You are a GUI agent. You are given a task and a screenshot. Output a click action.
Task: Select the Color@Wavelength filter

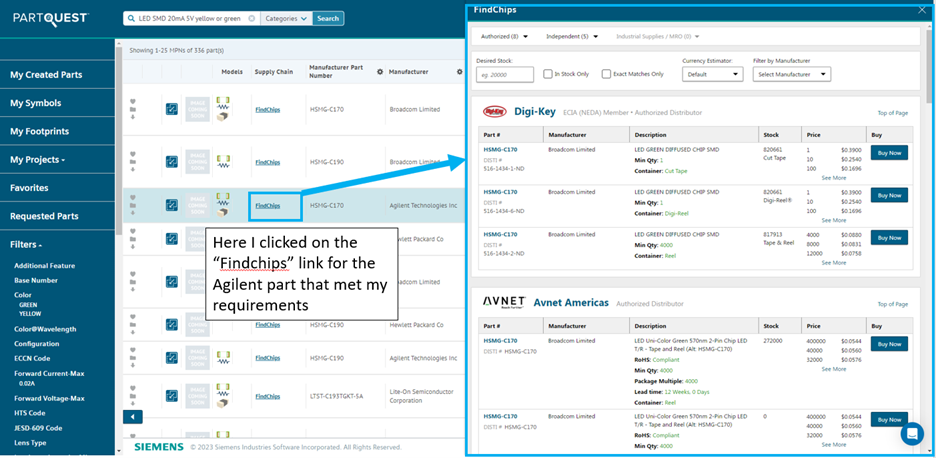45,329
